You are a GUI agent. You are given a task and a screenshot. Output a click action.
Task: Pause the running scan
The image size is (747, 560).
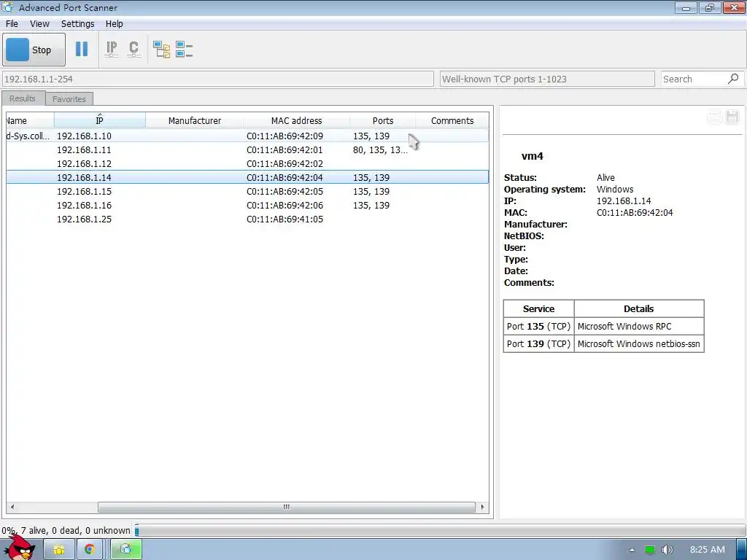tap(82, 49)
